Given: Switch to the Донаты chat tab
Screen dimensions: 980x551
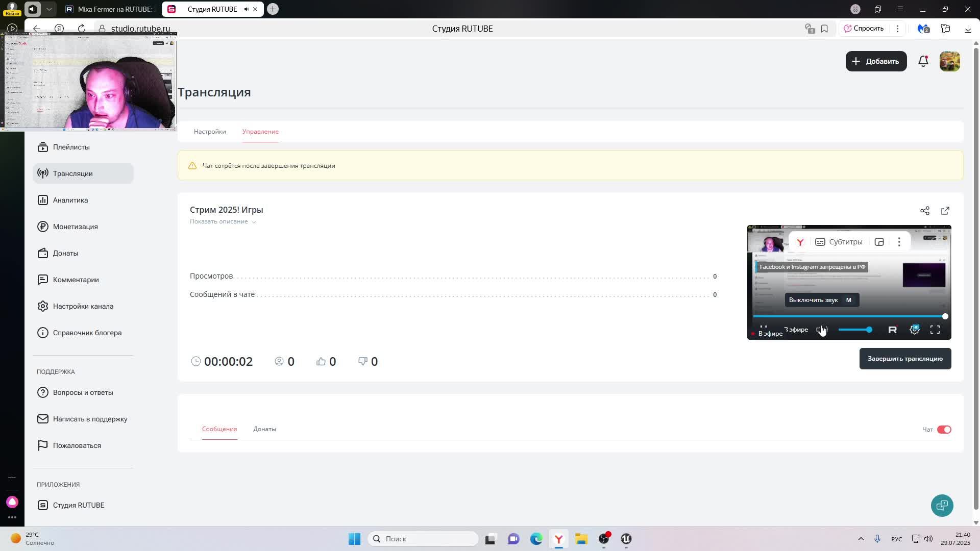Looking at the screenshot, I should coord(264,429).
